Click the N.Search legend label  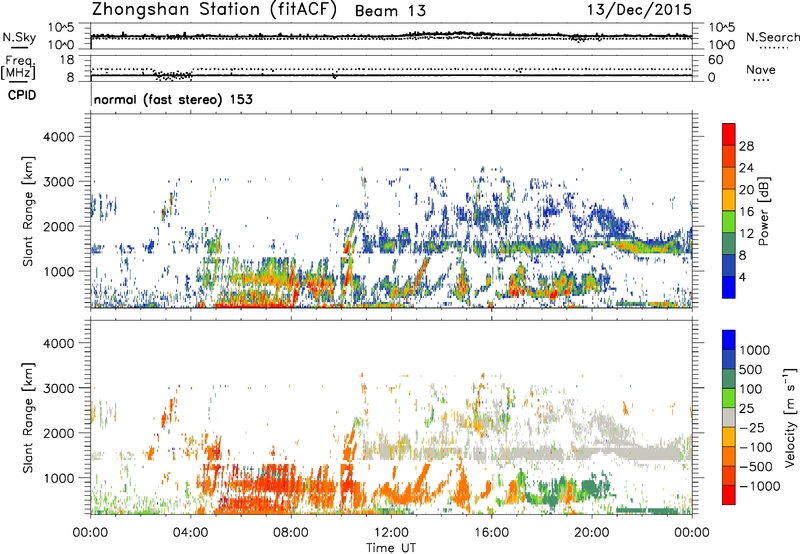click(773, 37)
